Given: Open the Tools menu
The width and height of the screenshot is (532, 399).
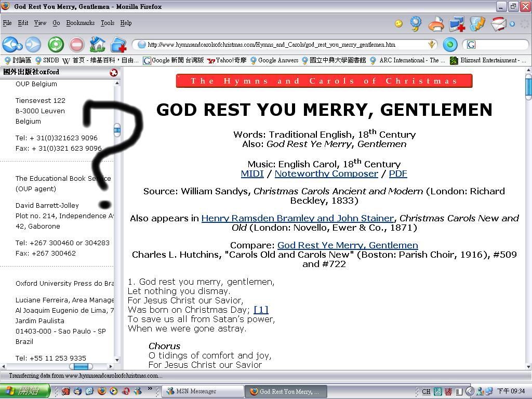Looking at the screenshot, I should click(108, 23).
